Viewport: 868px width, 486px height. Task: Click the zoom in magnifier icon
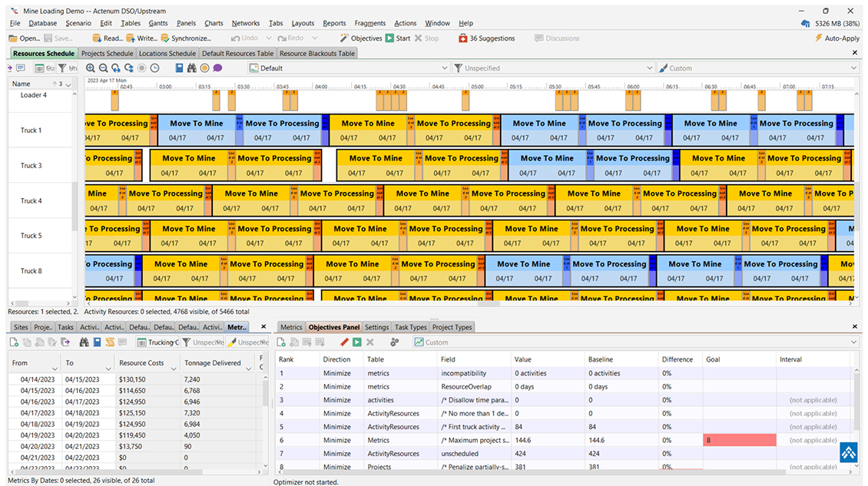tap(91, 68)
